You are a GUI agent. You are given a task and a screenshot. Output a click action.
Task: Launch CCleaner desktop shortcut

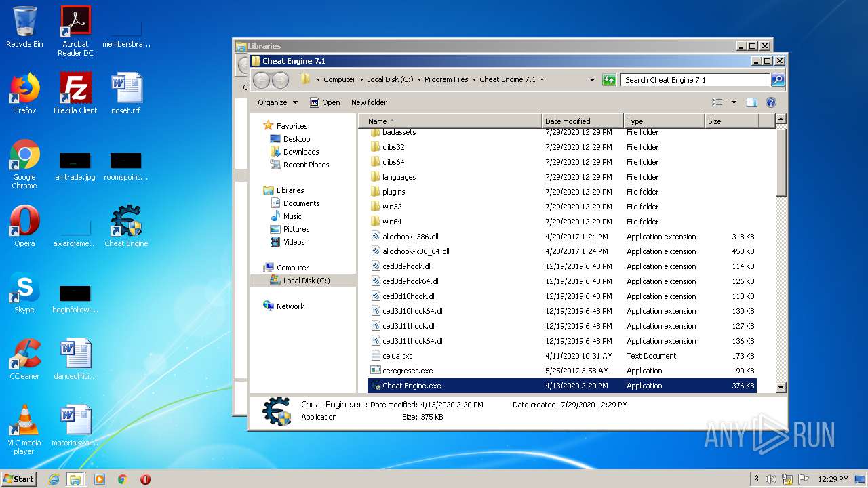pyautogui.click(x=24, y=359)
